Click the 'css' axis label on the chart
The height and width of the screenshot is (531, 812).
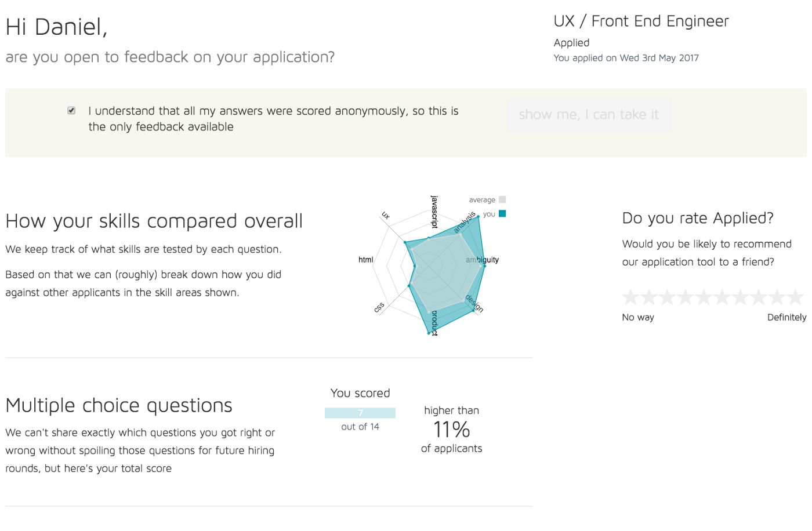pos(379,307)
